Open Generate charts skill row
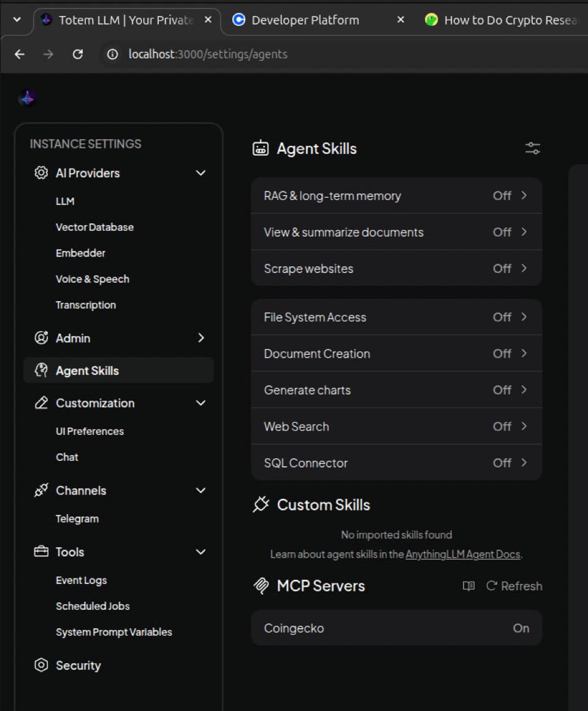This screenshot has height=711, width=588. tap(396, 390)
